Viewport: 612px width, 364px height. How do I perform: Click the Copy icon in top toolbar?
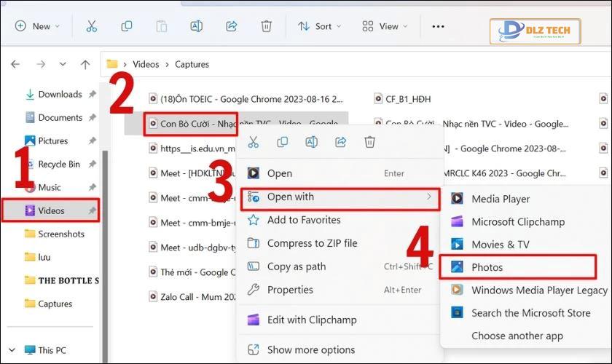[127, 26]
